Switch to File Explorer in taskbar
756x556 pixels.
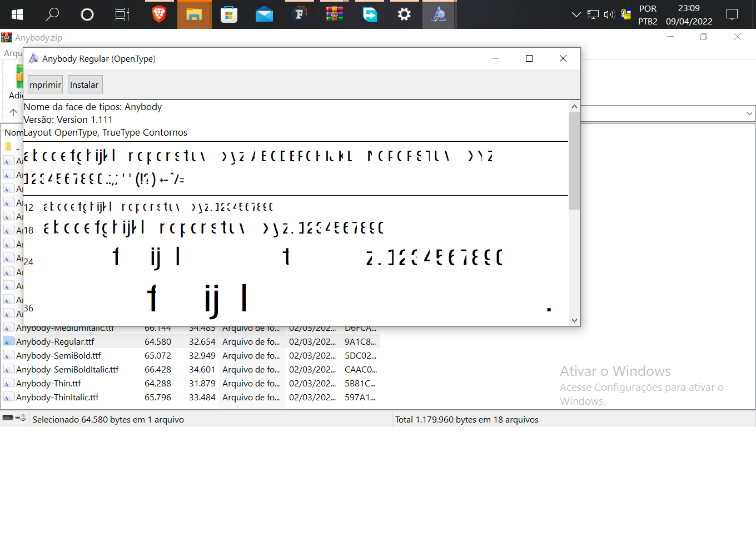coord(194,14)
